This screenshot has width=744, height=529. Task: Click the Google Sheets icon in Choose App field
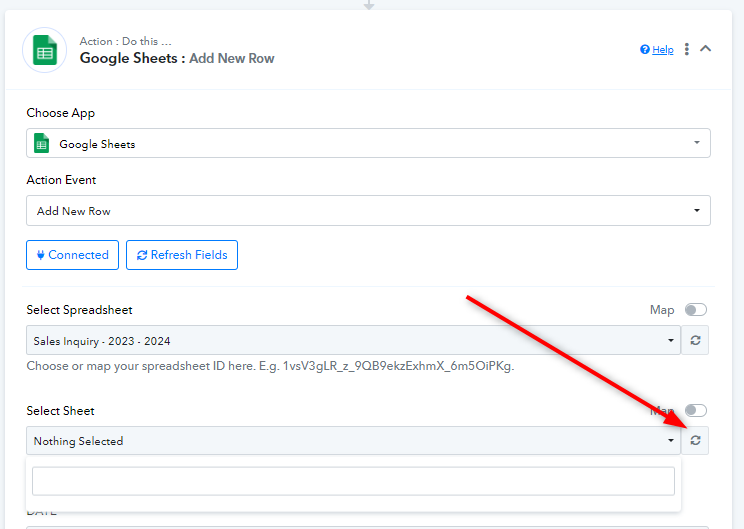(x=42, y=144)
